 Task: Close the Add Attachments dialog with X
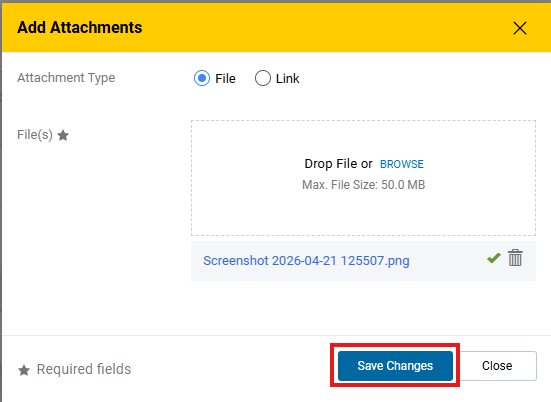coord(520,28)
